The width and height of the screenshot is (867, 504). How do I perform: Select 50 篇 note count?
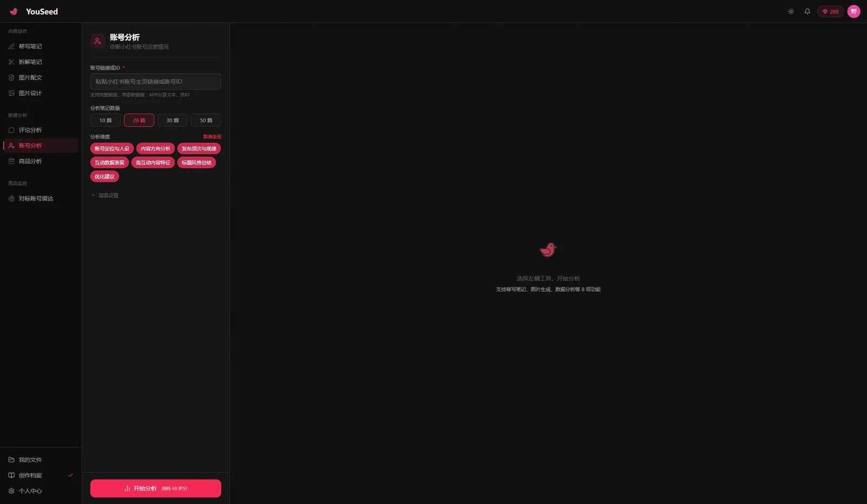click(x=206, y=120)
